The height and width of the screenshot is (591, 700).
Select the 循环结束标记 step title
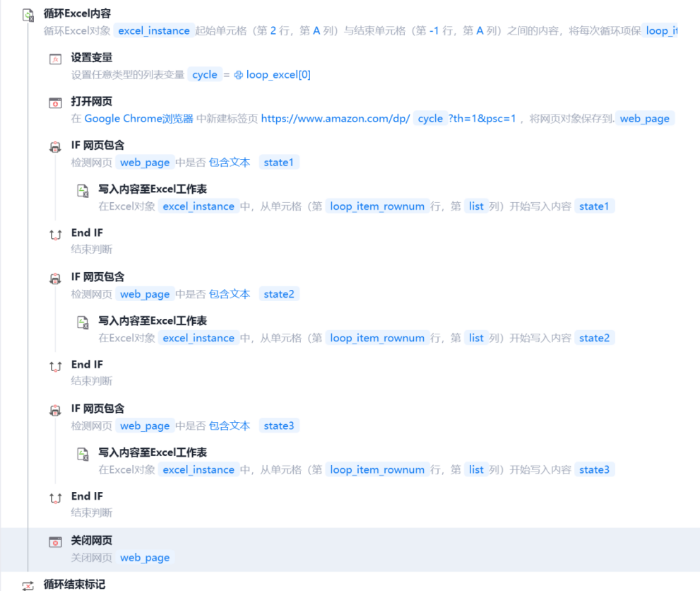(74, 584)
